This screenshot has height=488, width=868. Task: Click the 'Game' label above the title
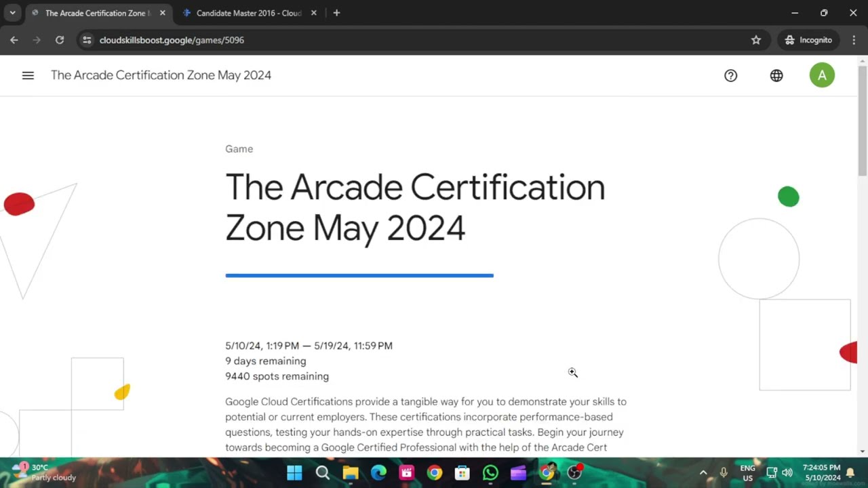239,149
